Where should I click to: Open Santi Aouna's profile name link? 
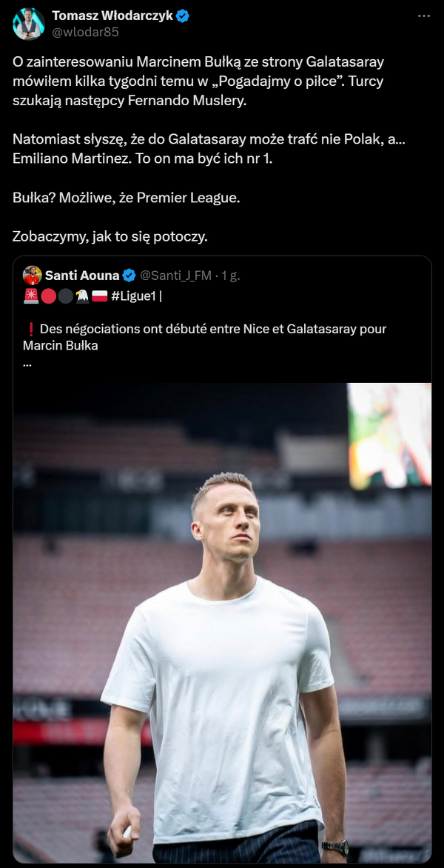click(82, 276)
